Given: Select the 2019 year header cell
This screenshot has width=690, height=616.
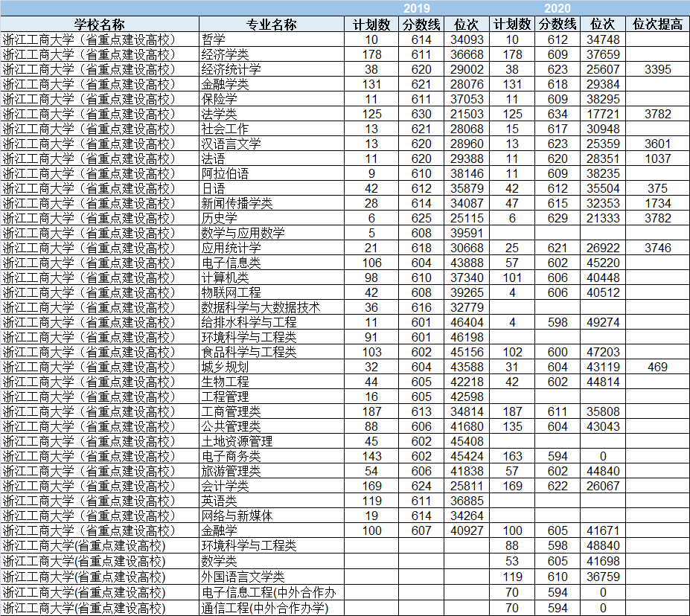Looking at the screenshot, I should [x=421, y=8].
